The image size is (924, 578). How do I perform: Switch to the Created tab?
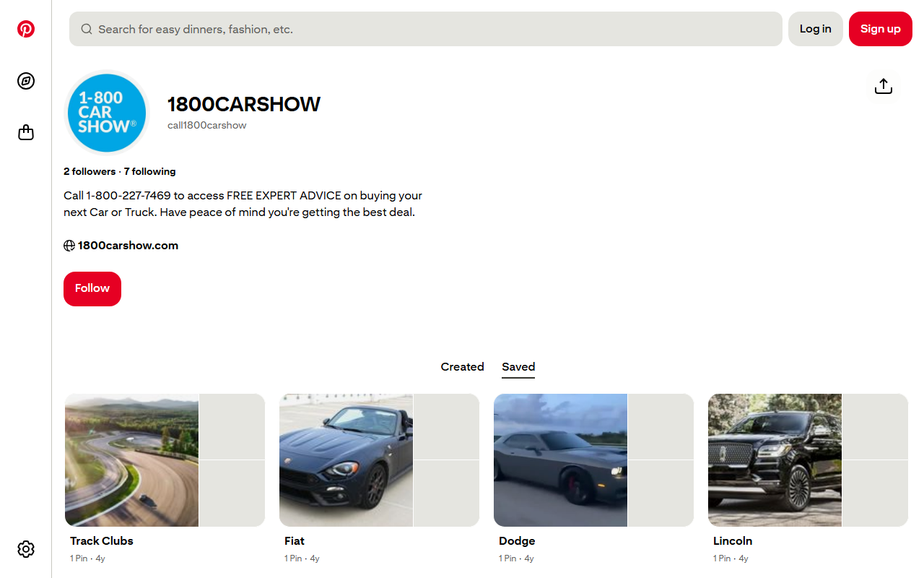tap(462, 367)
